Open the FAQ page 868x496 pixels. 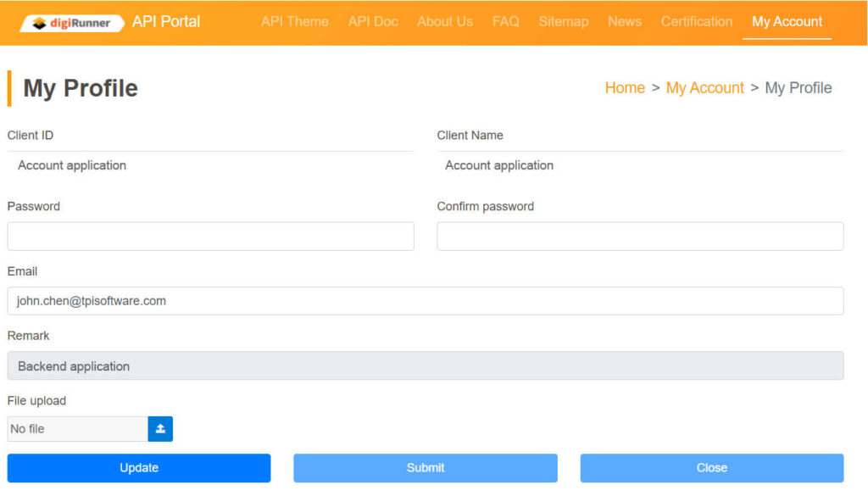(505, 22)
